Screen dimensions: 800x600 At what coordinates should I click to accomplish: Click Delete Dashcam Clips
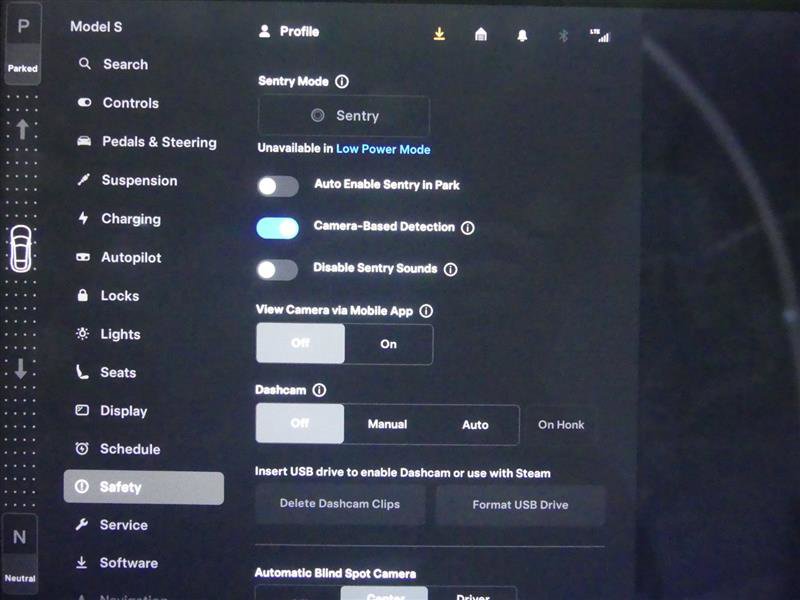[340, 504]
